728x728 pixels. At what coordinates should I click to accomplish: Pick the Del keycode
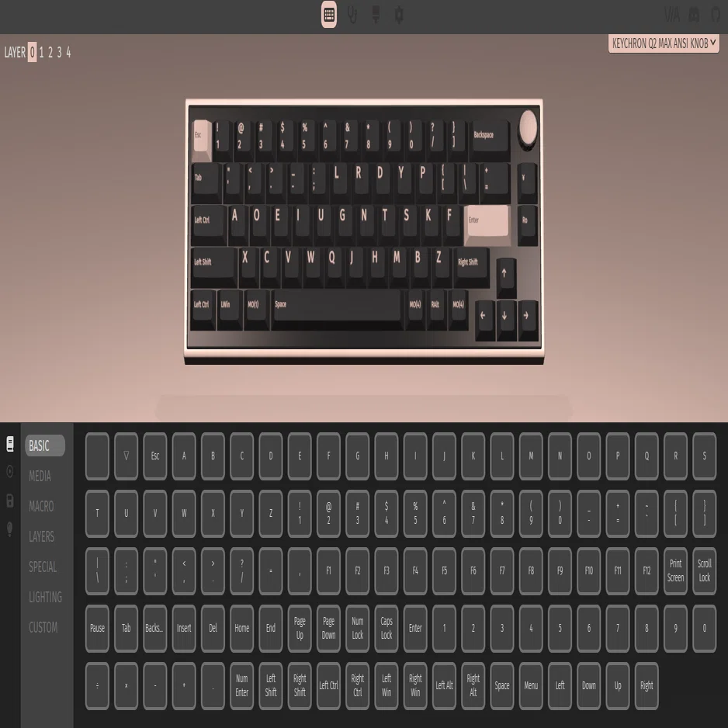[213, 628]
